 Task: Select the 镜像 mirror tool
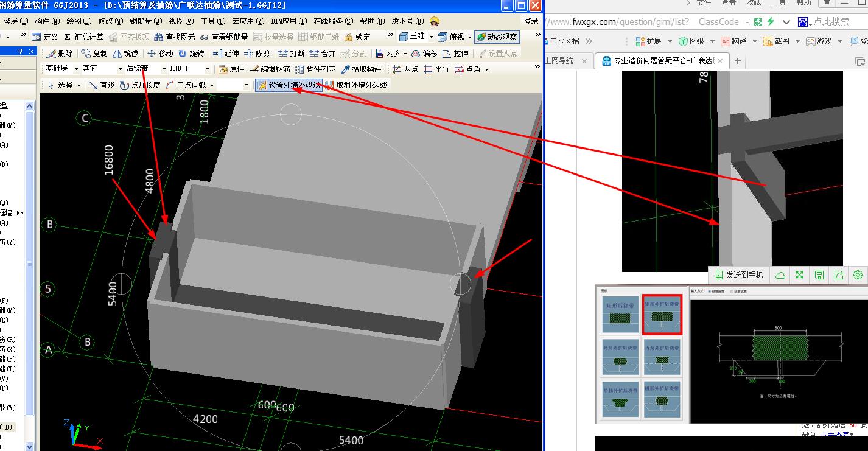tap(125, 54)
